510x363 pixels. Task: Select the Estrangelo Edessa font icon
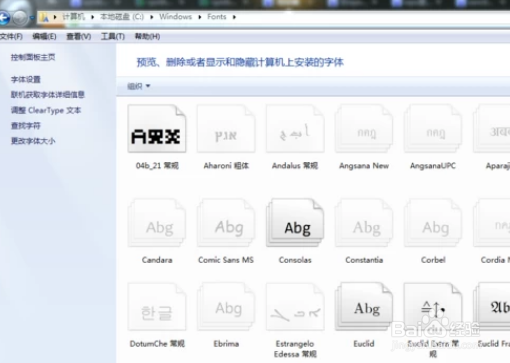coord(295,307)
